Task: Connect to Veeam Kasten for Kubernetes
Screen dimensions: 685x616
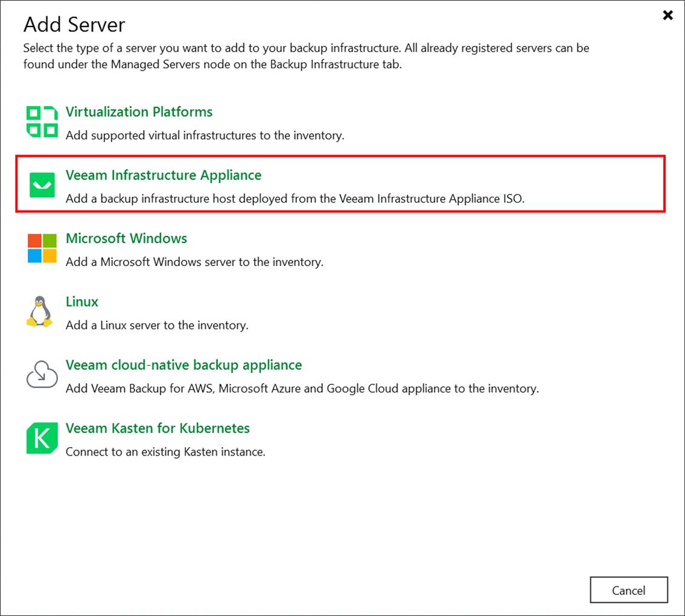Action: 158,428
